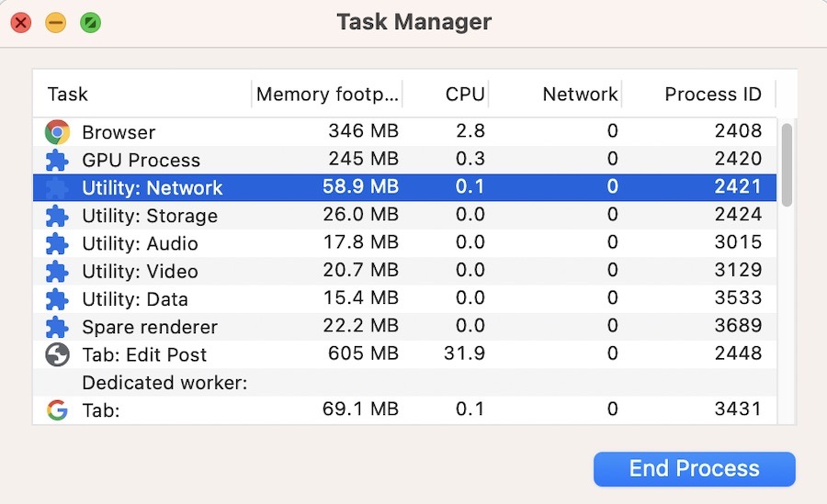Close the Task Manager window
The image size is (827, 504).
(x=21, y=23)
